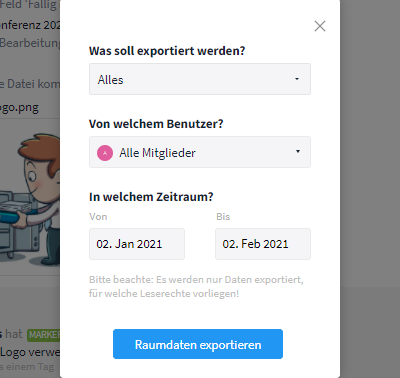Select the Von date field 02. Jan 2021

click(x=137, y=244)
